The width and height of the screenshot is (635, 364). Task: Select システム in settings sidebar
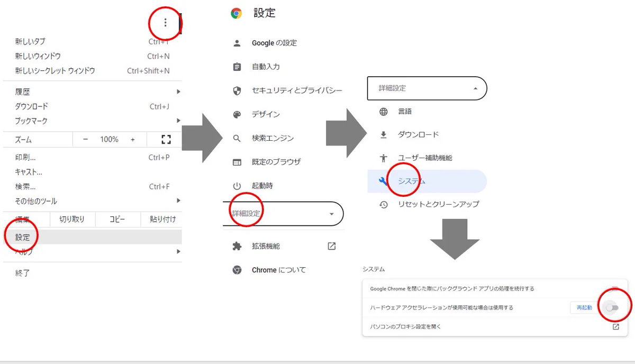click(x=427, y=181)
